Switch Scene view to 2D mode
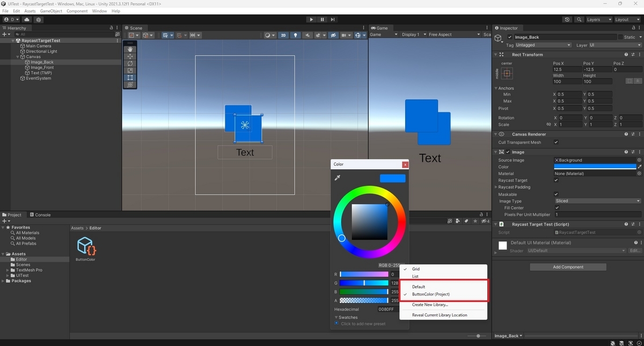644x346 pixels. (x=283, y=35)
